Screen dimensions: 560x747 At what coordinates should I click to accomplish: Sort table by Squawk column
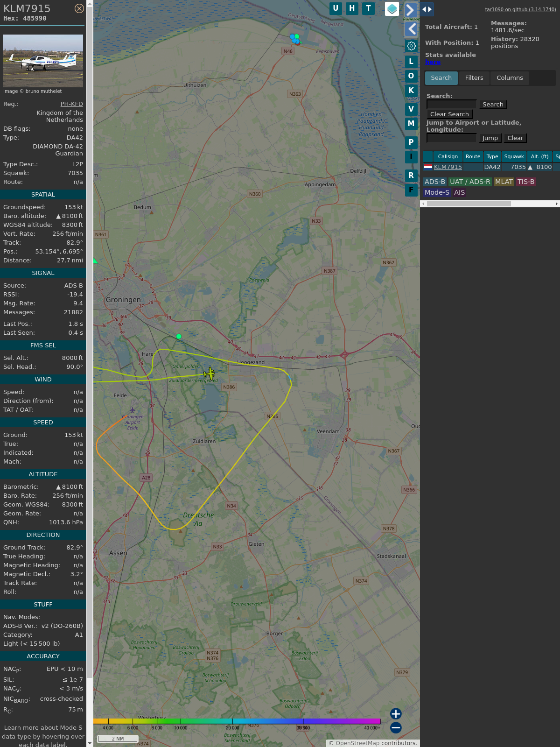[514, 157]
